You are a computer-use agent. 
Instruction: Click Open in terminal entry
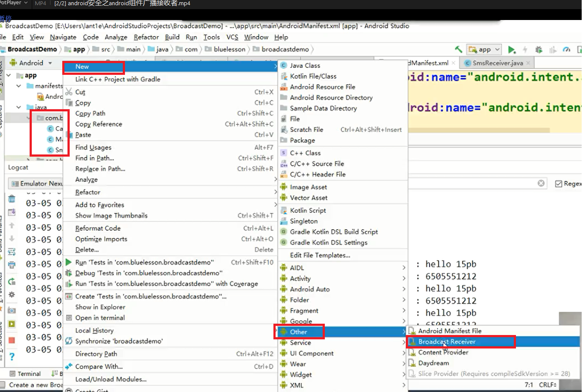(x=170, y=318)
